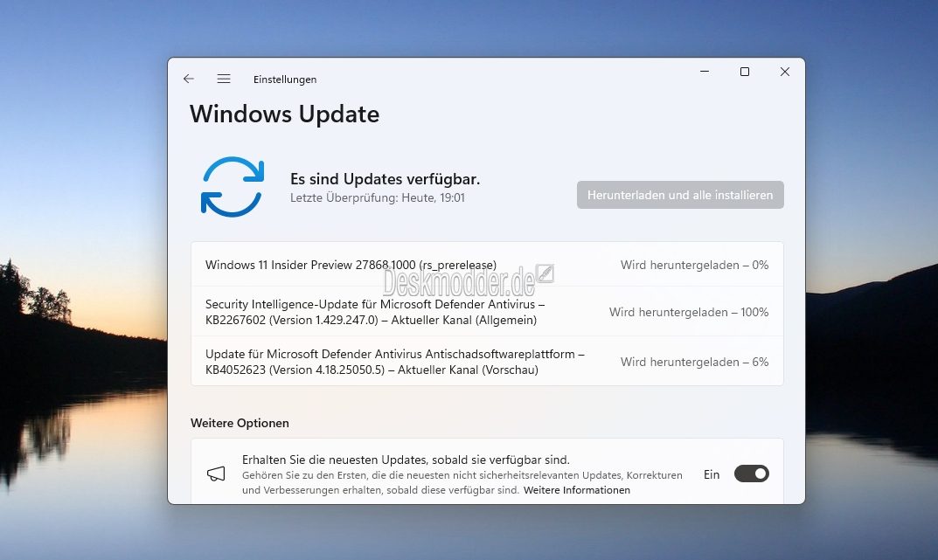Viewport: 938px width, 560px height.
Task: Select the Windows 11 Insider Preview 27868.1000 entry
Action: (x=487, y=265)
